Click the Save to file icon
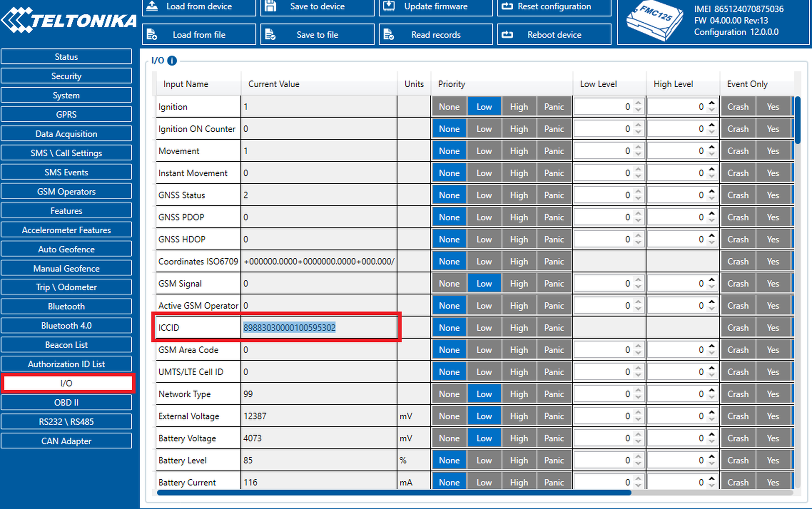The width and height of the screenshot is (812, 509). 270,35
